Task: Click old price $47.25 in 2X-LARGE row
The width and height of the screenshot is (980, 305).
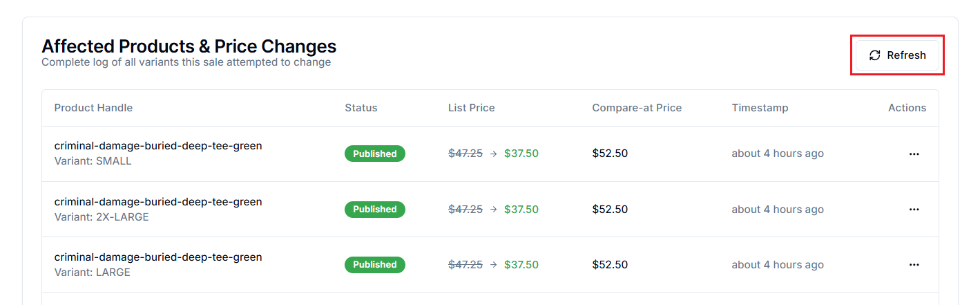Action: 465,209
